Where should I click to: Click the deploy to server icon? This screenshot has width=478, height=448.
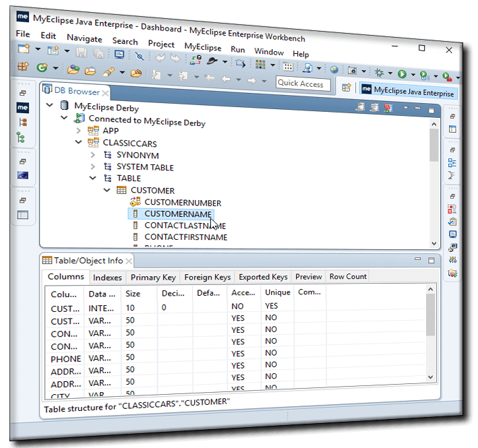coord(196,59)
